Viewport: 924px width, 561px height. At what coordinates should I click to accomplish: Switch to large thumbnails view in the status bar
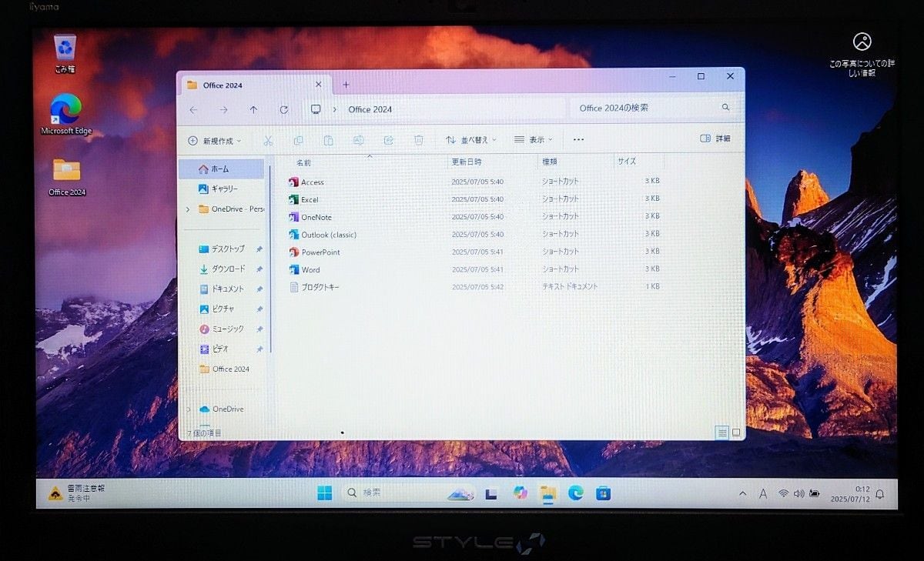pyautogui.click(x=735, y=432)
